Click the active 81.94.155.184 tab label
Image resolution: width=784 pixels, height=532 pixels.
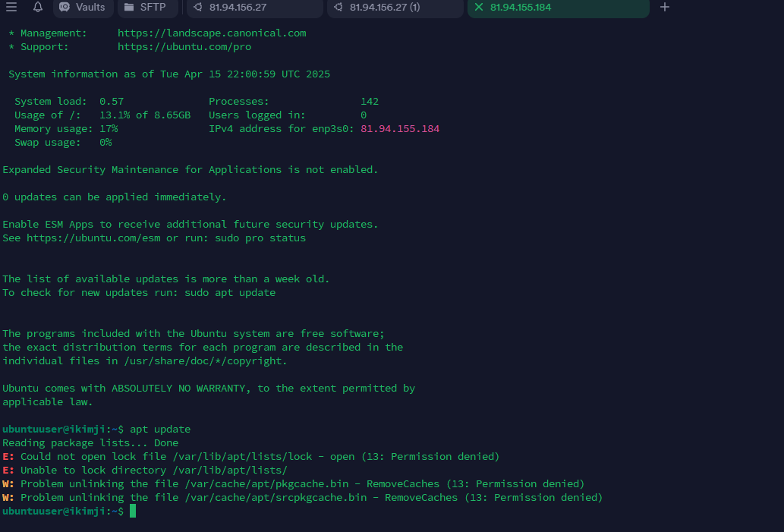coord(521,8)
